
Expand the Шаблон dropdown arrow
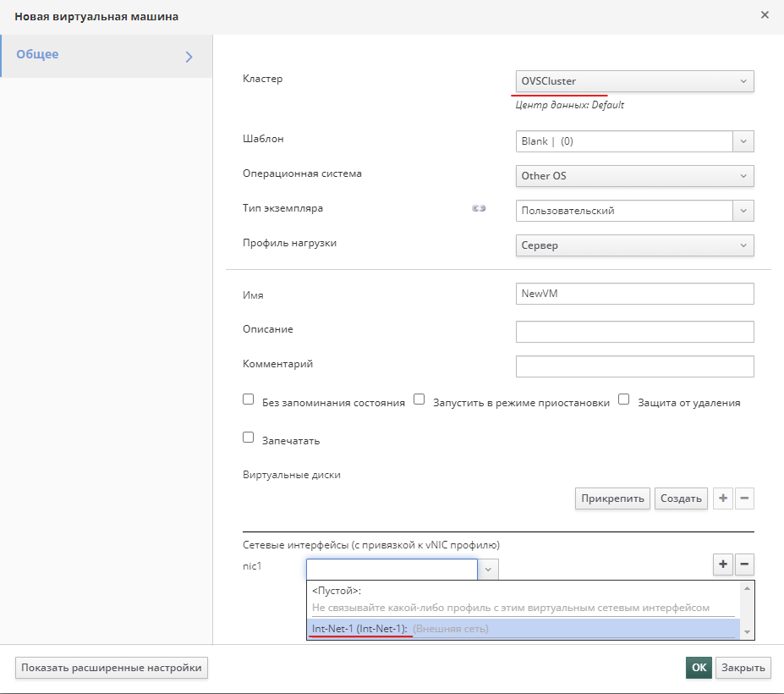point(743,141)
